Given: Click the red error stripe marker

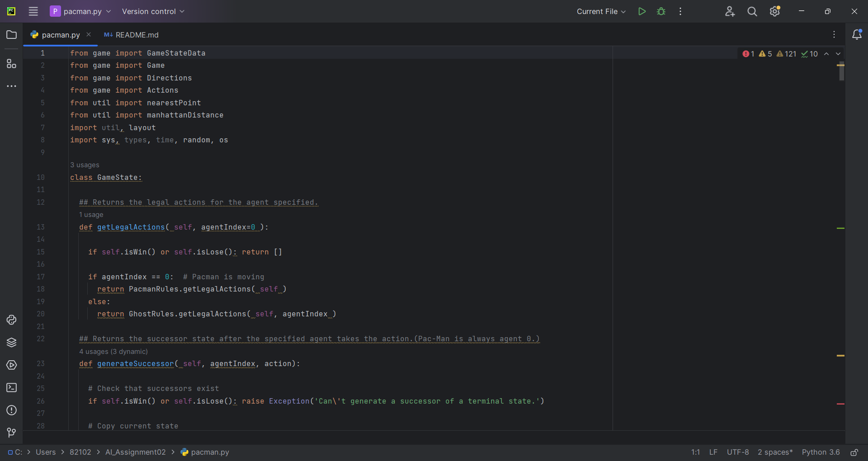Looking at the screenshot, I should tap(841, 404).
